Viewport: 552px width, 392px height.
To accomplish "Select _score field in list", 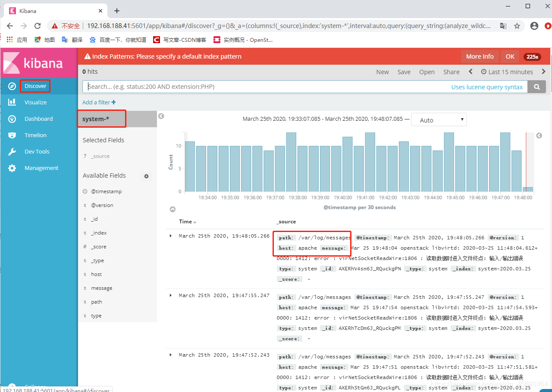I will click(x=98, y=247).
